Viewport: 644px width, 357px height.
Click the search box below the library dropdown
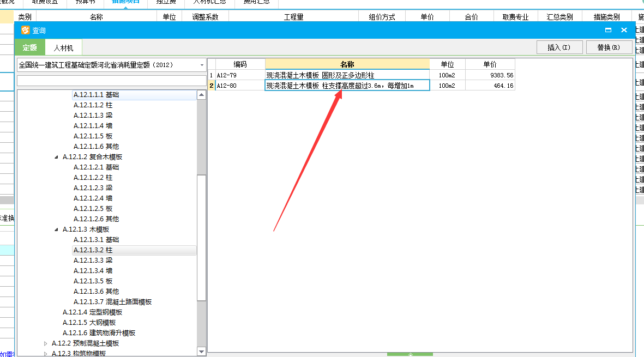(111, 81)
